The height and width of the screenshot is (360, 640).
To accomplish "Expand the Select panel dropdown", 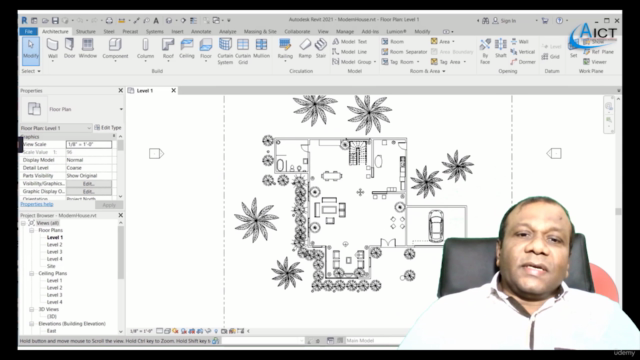I will tap(31, 71).
